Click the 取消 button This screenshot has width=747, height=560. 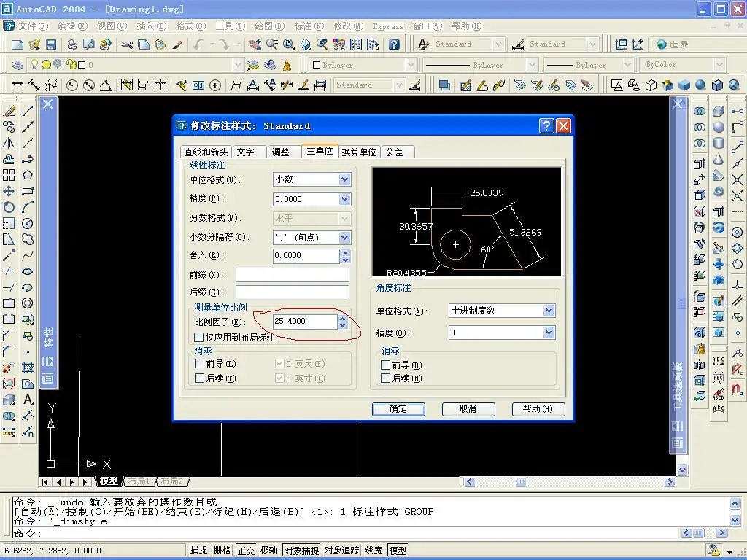coord(468,409)
